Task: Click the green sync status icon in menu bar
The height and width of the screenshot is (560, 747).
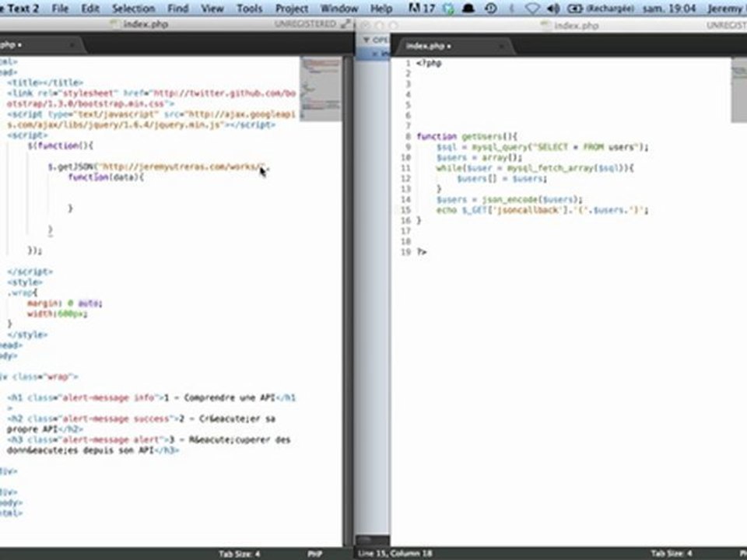Action: click(448, 8)
